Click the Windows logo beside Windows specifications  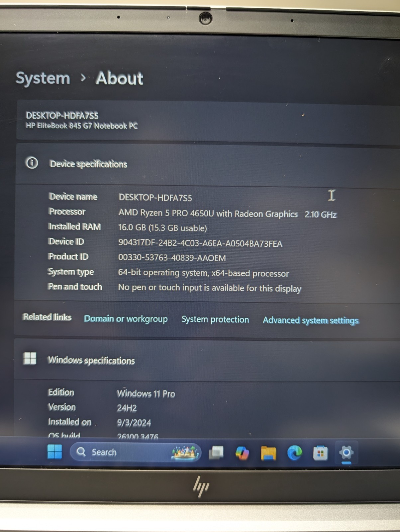pos(30,358)
